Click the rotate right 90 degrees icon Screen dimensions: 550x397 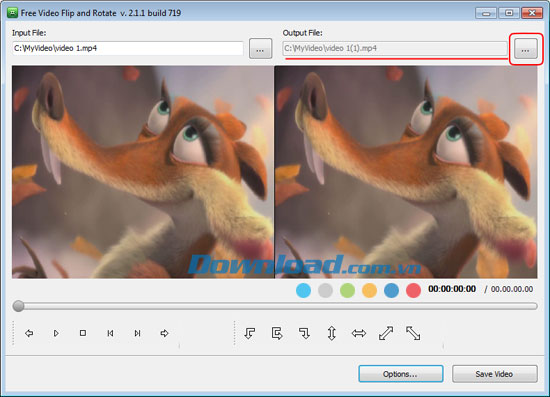[304, 333]
